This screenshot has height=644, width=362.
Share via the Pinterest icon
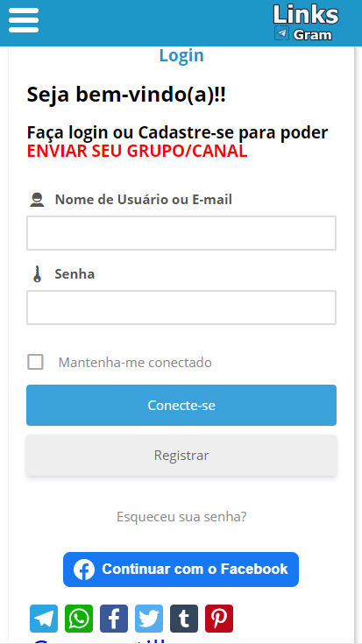[x=219, y=619]
